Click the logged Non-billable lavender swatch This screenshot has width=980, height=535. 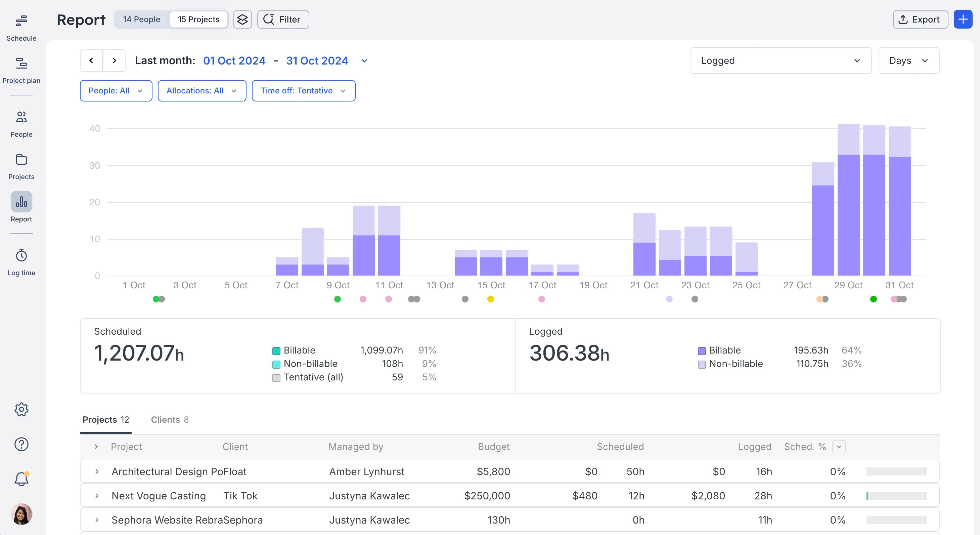pos(702,364)
